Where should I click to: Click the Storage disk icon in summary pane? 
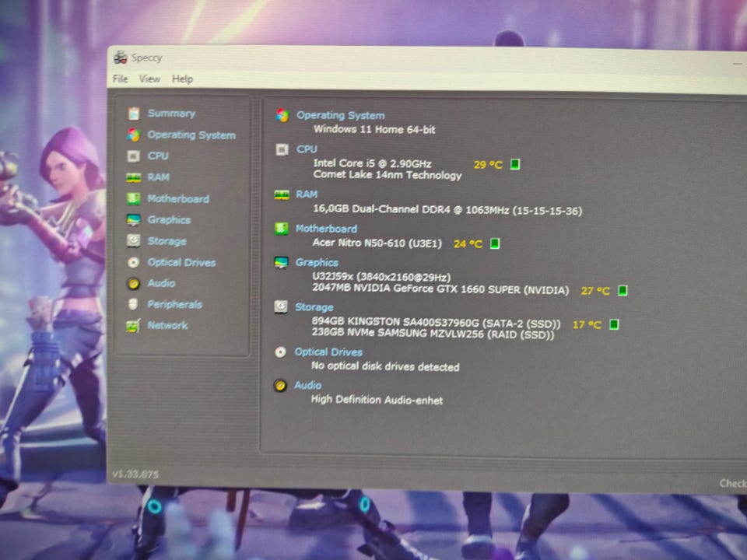(x=281, y=306)
